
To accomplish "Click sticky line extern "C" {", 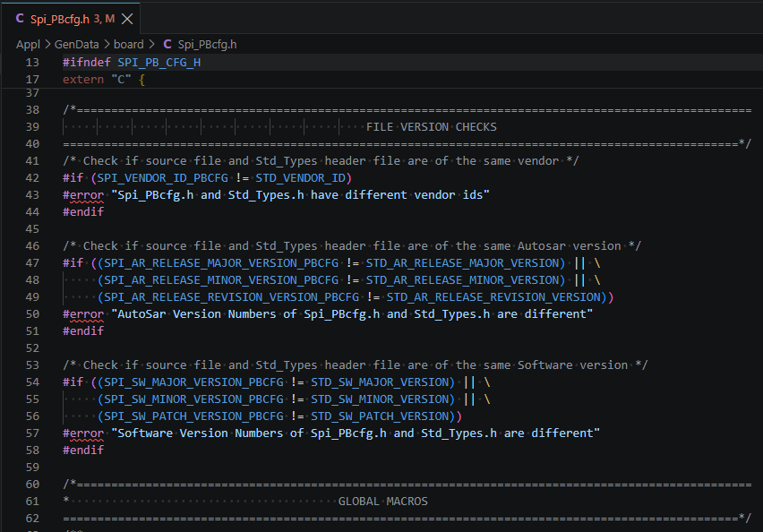I will pos(104,80).
